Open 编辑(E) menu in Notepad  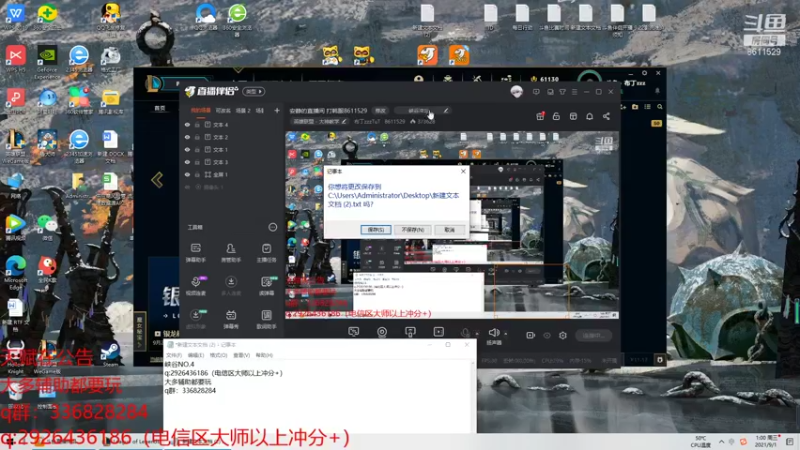(196, 355)
